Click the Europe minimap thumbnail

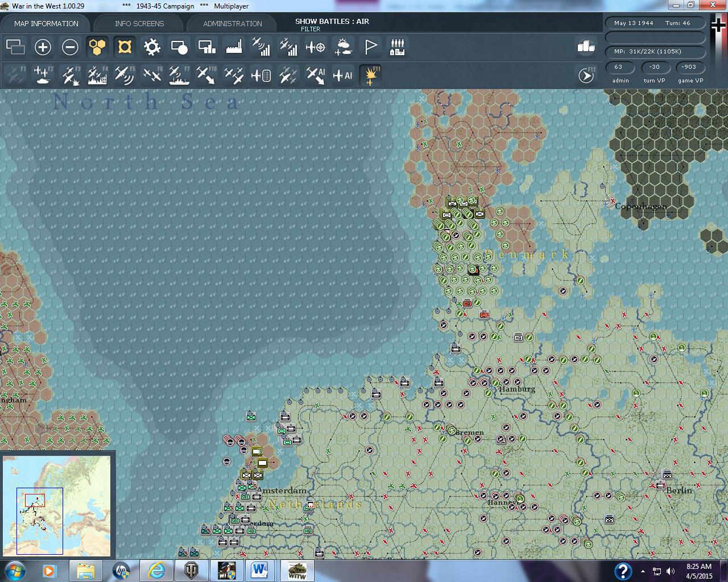point(57,506)
